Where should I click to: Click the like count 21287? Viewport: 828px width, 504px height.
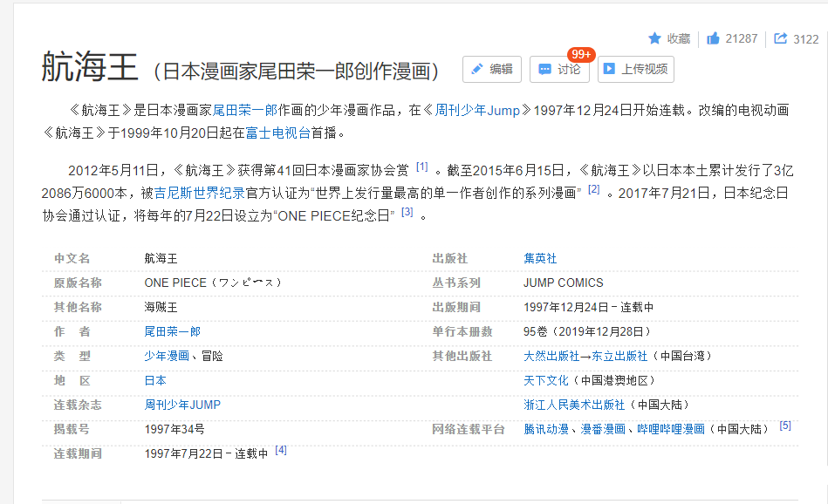coord(742,38)
